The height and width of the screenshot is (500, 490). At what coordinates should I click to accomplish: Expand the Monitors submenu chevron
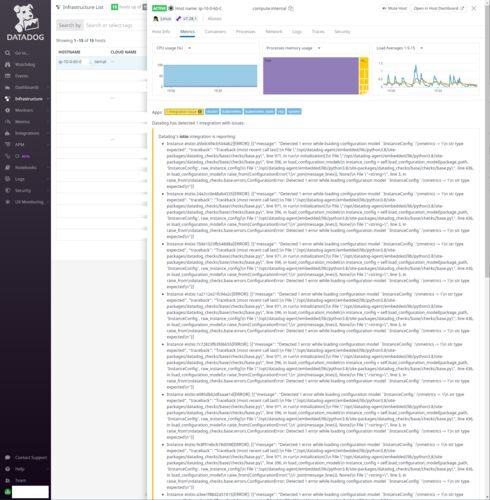(x=48, y=110)
